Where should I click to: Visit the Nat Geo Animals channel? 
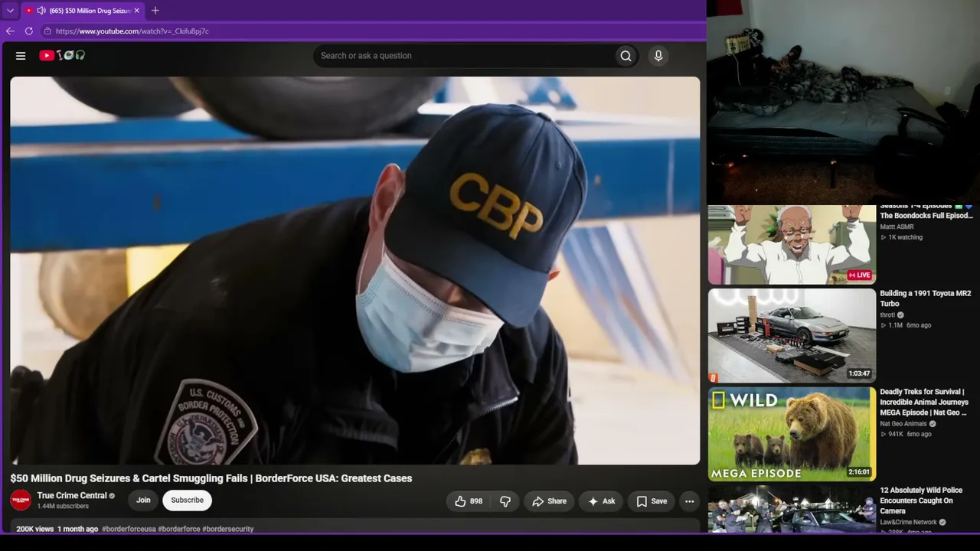coord(903,424)
